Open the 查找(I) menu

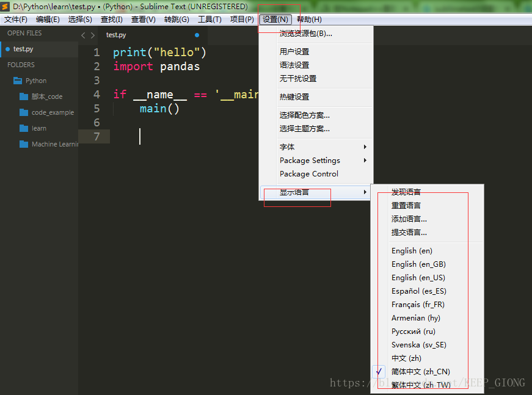(x=112, y=20)
